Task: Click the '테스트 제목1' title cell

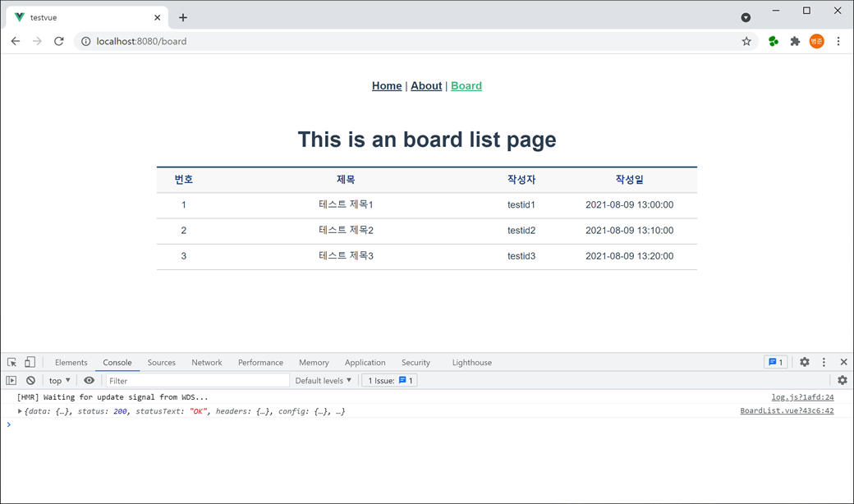Action: pyautogui.click(x=346, y=204)
